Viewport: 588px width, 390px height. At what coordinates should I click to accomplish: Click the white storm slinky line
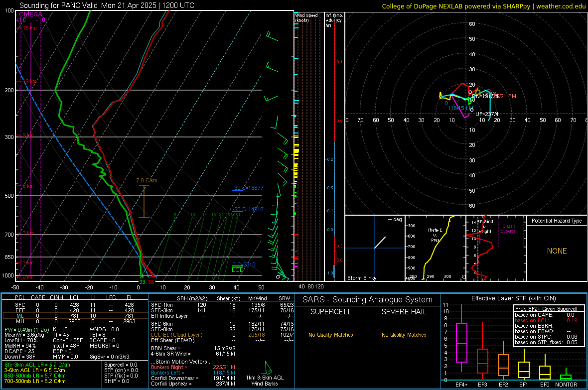point(380,242)
